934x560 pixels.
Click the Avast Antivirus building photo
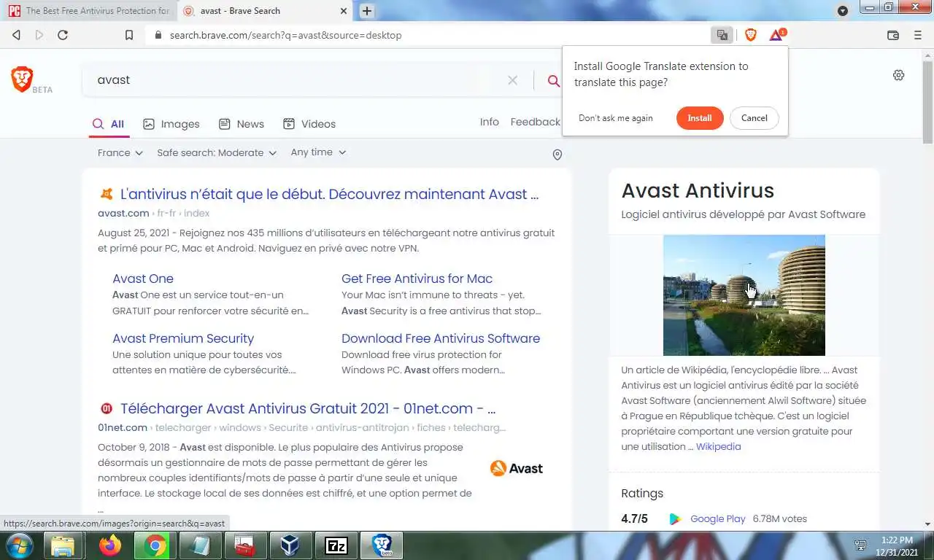coord(744,295)
